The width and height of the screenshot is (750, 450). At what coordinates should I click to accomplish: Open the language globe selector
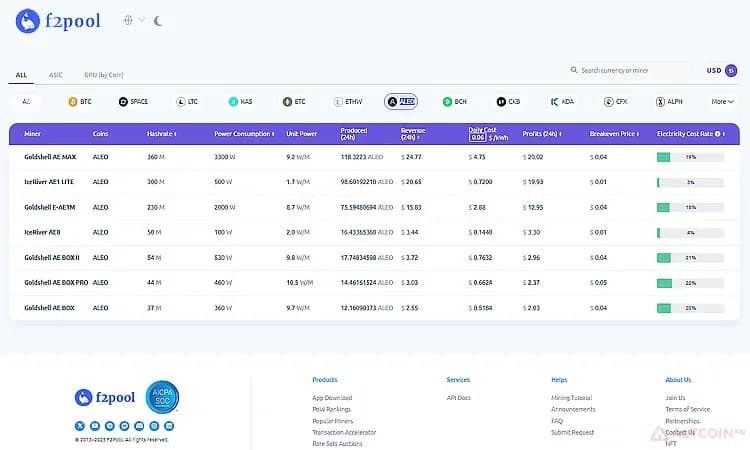(x=128, y=20)
